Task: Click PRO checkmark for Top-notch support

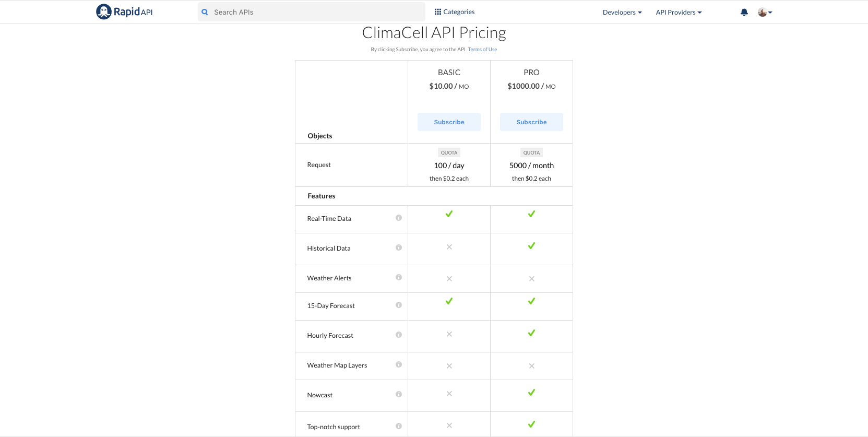Action: click(531, 424)
